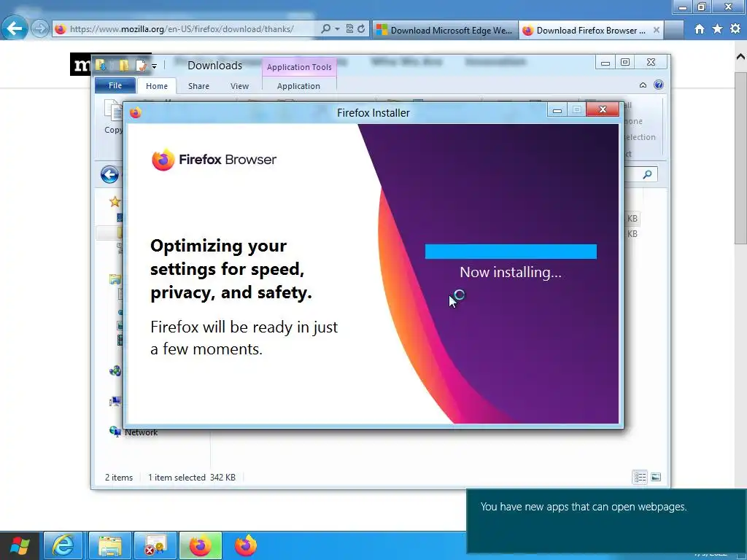Click the Firefox Browser logo in installer
This screenshot has height=560, width=747.
214,160
